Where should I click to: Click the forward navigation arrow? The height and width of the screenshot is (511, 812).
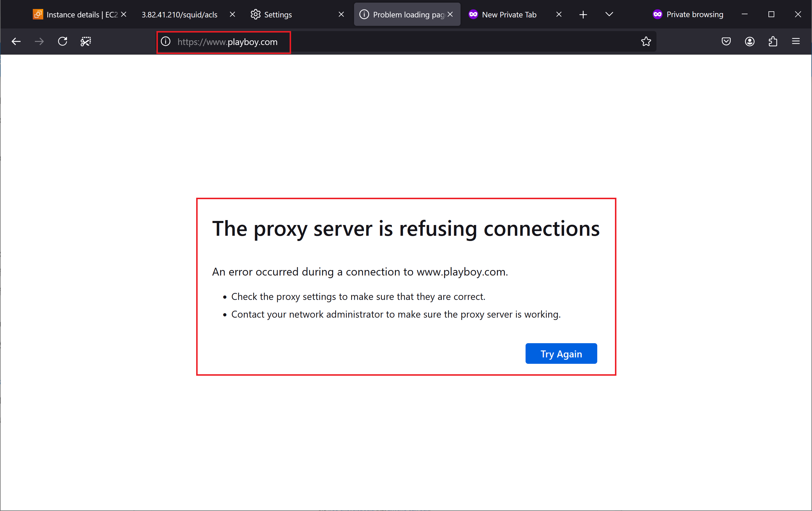[x=39, y=42]
